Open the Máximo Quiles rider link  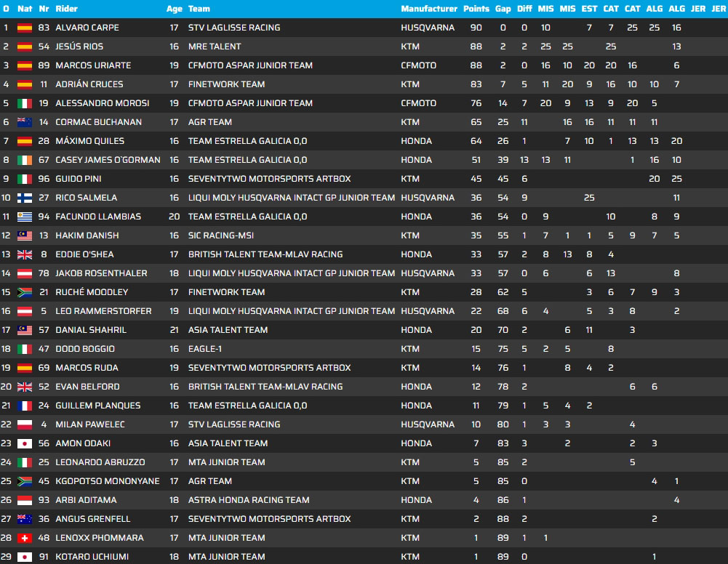[x=89, y=141]
